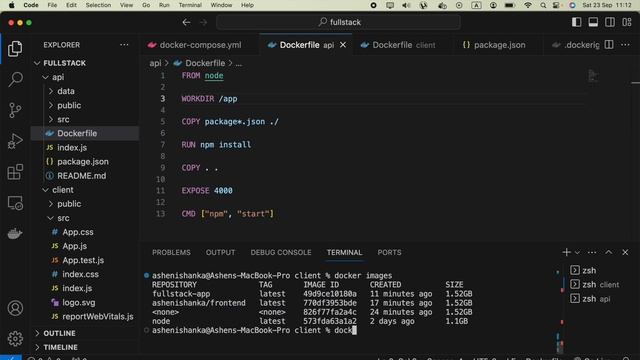This screenshot has height=360, width=640.
Task: Go back with navigation arrow
Action: pos(187,22)
